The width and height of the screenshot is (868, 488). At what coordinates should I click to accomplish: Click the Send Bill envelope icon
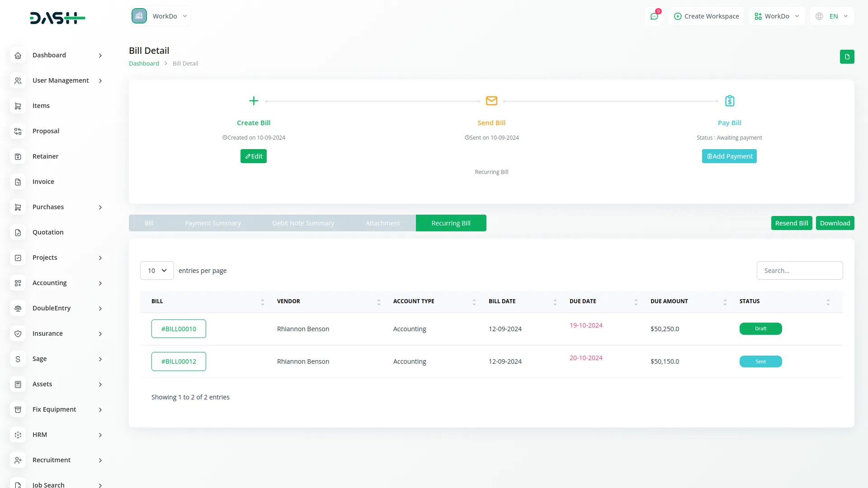pyautogui.click(x=491, y=101)
